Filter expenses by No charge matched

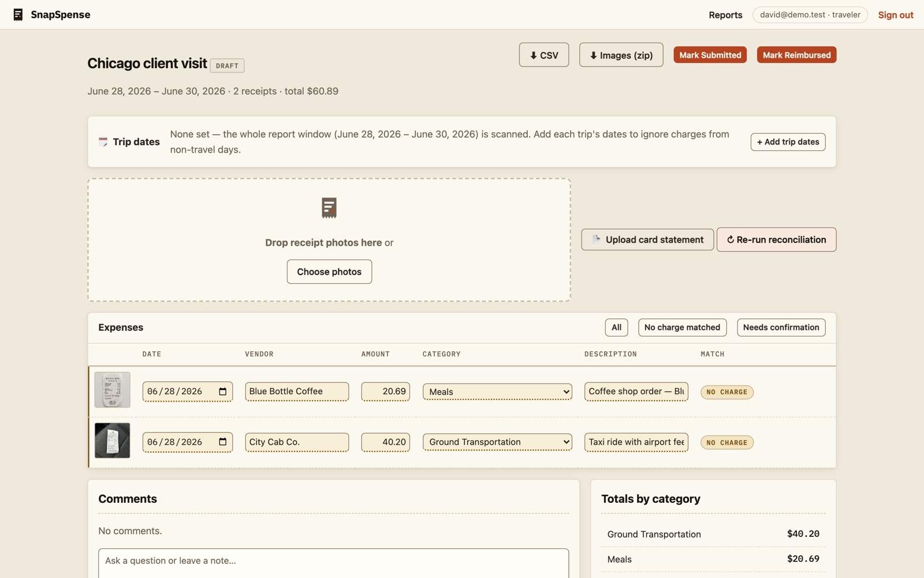pos(682,327)
